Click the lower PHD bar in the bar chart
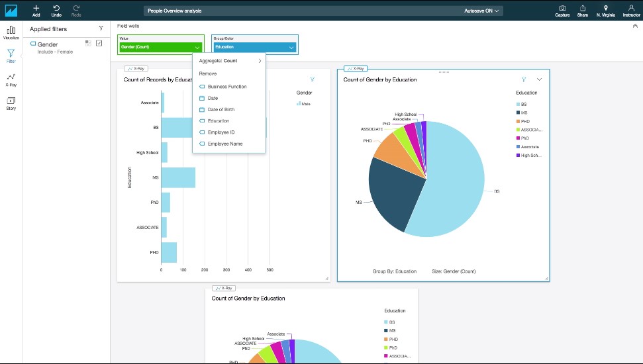 pyautogui.click(x=169, y=253)
